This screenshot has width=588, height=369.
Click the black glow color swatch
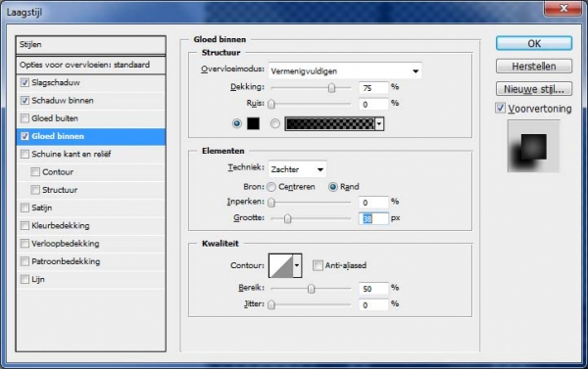pos(253,123)
